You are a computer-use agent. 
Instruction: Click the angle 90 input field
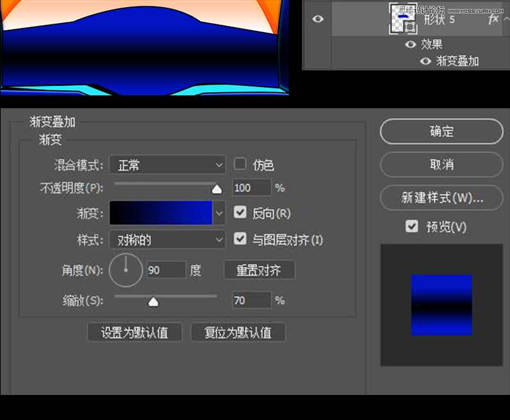tap(166, 270)
